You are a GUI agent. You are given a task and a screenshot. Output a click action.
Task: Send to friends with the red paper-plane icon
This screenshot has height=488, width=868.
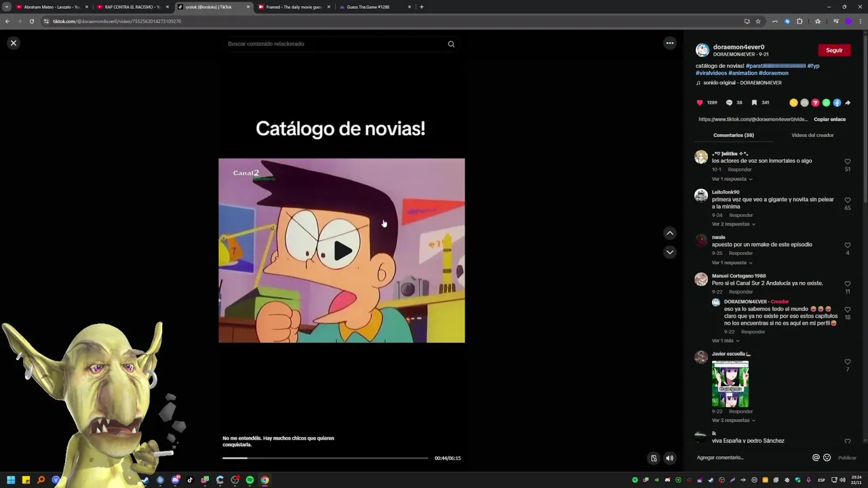[815, 103]
